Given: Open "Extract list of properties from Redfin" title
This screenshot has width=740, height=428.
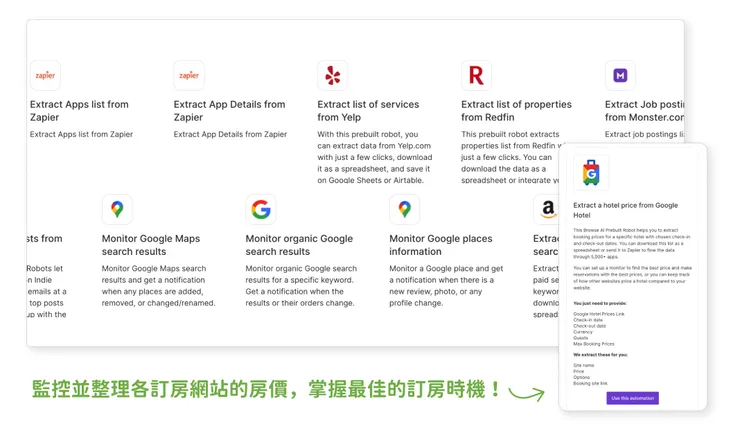Looking at the screenshot, I should click(x=516, y=111).
